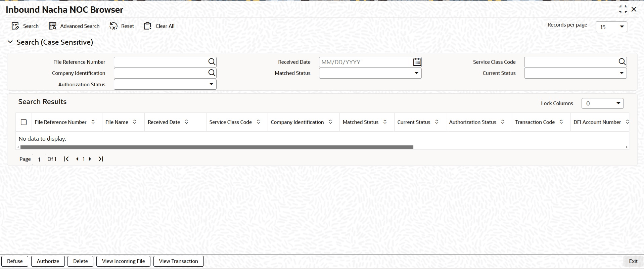Open Lock Columns dropdown
Image resolution: width=644 pixels, height=272 pixels.
602,103
